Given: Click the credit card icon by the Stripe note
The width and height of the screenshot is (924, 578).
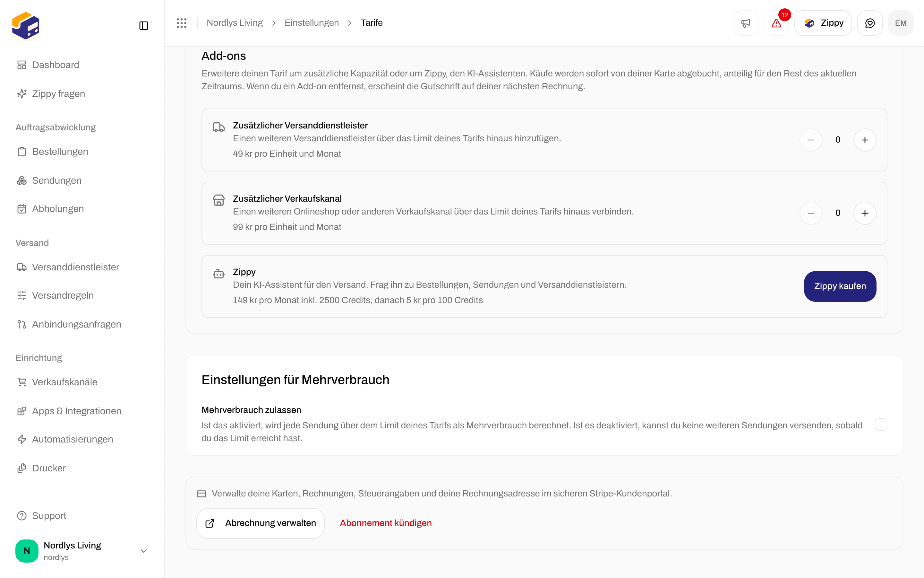Looking at the screenshot, I should (201, 494).
